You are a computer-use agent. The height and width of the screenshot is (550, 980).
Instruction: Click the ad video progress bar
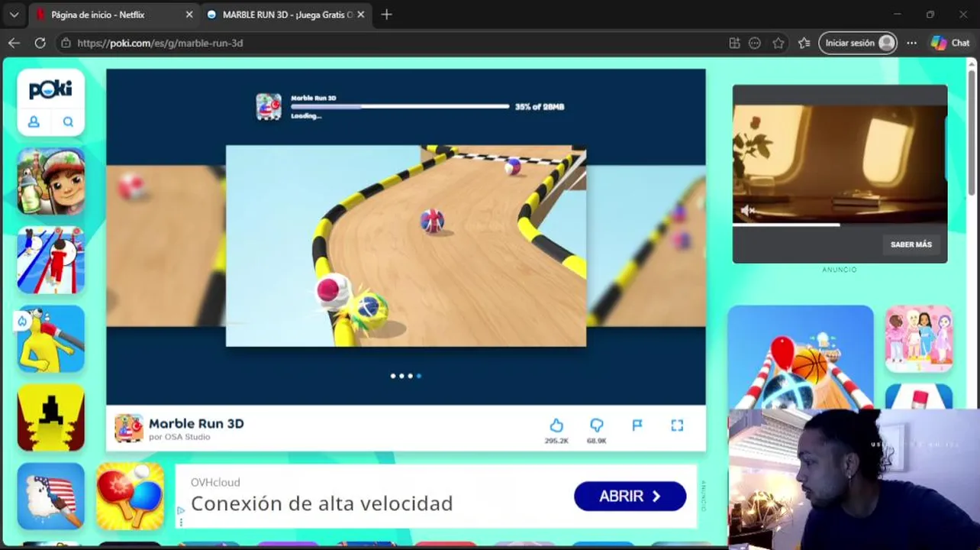(x=840, y=225)
